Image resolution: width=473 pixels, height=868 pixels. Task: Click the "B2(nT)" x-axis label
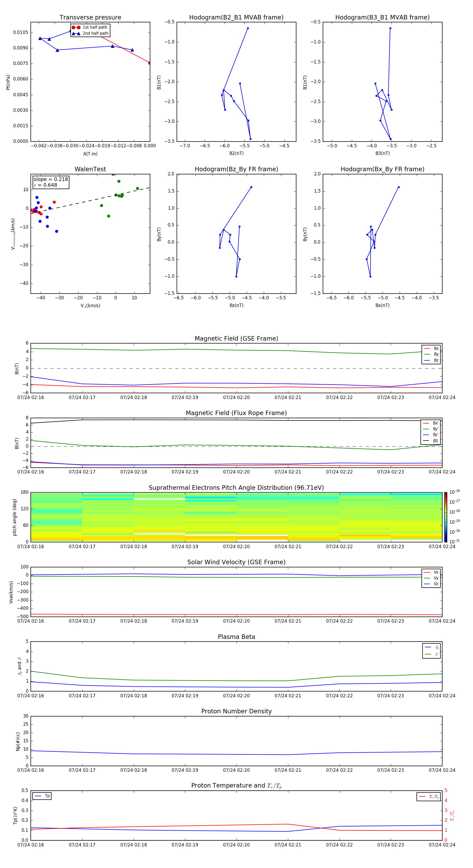[x=236, y=153]
